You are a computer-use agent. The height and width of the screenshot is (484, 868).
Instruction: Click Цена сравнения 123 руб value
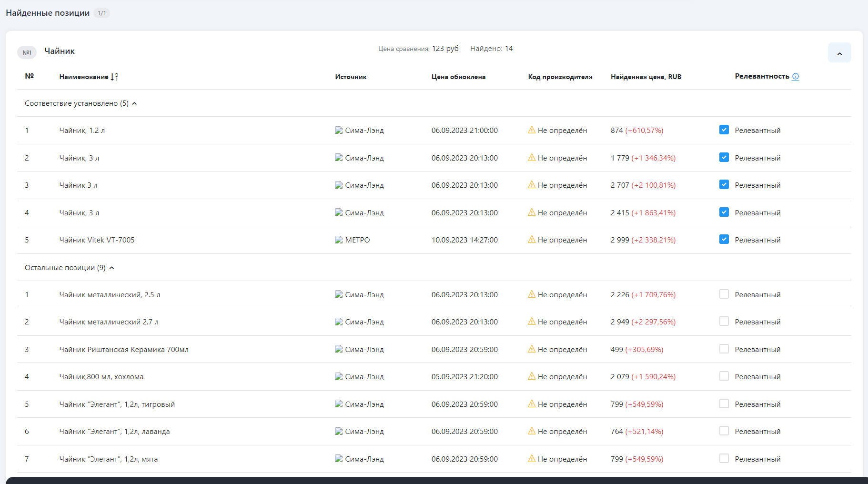(445, 49)
